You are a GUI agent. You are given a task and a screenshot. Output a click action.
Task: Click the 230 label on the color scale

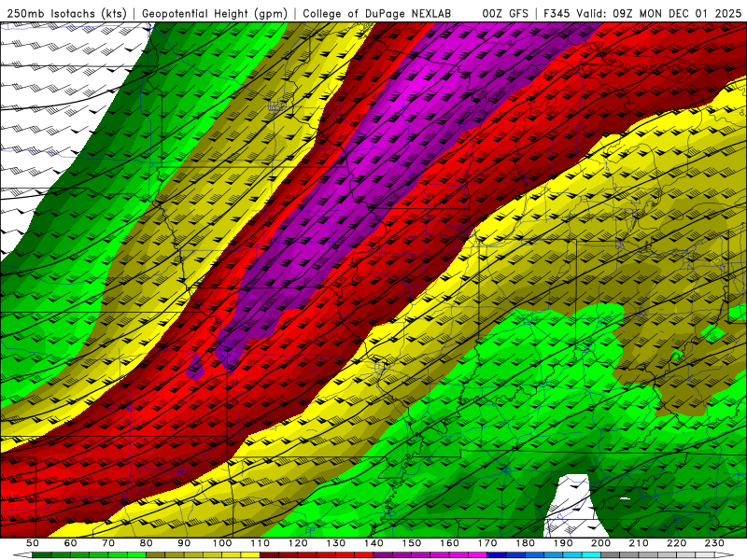coord(714,543)
